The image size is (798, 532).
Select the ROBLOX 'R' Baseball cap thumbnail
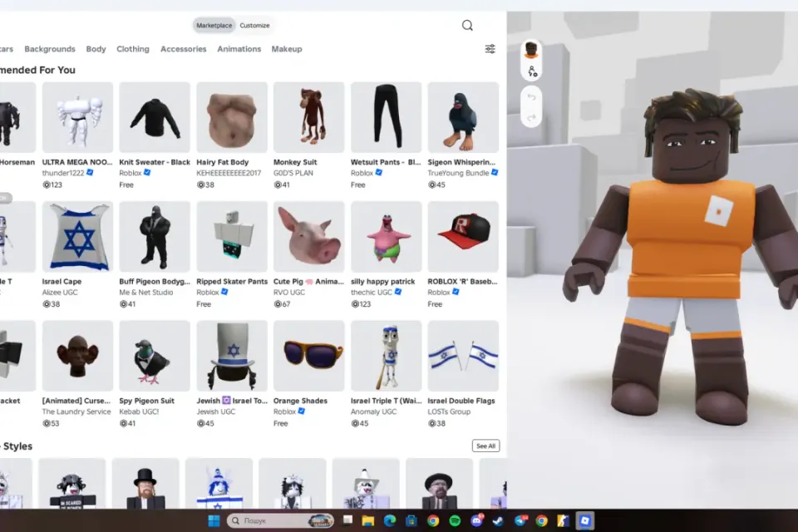[x=463, y=237]
